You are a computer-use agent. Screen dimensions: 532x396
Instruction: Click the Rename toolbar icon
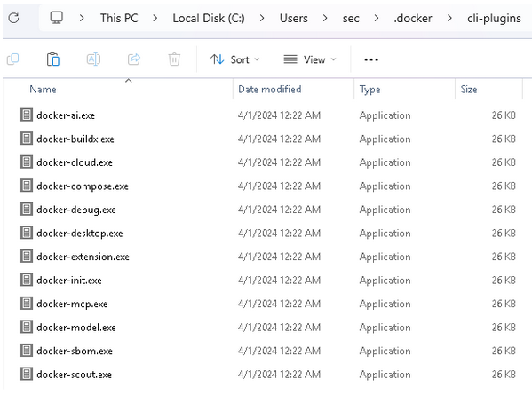click(x=93, y=59)
